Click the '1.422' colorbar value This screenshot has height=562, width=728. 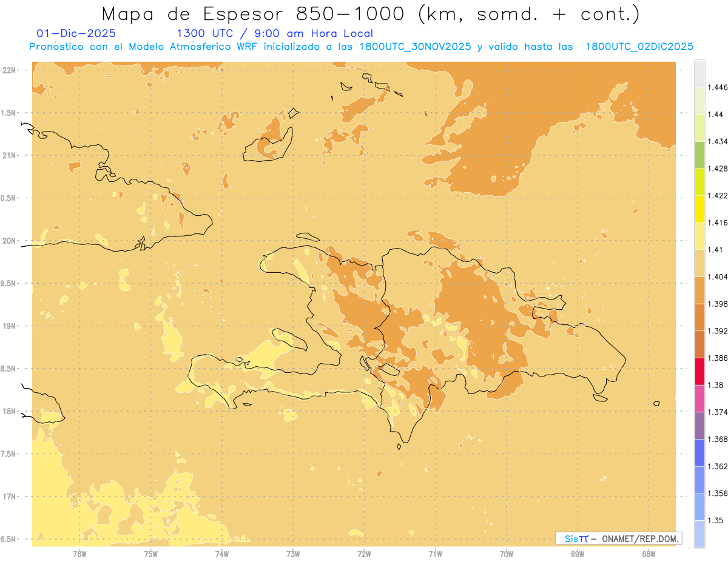tap(718, 195)
